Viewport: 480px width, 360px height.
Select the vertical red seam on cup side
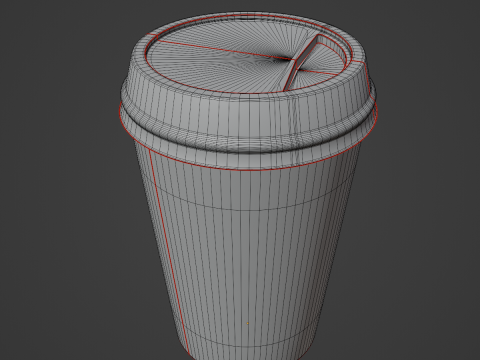tap(169, 252)
